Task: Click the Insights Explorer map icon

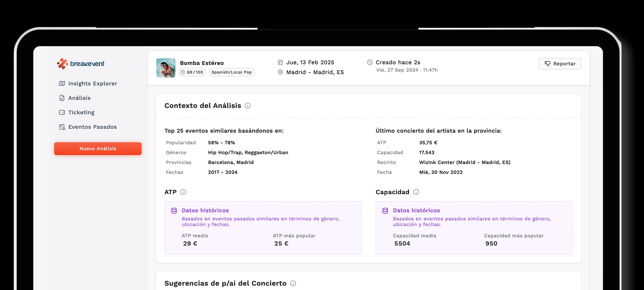Action: click(x=62, y=84)
